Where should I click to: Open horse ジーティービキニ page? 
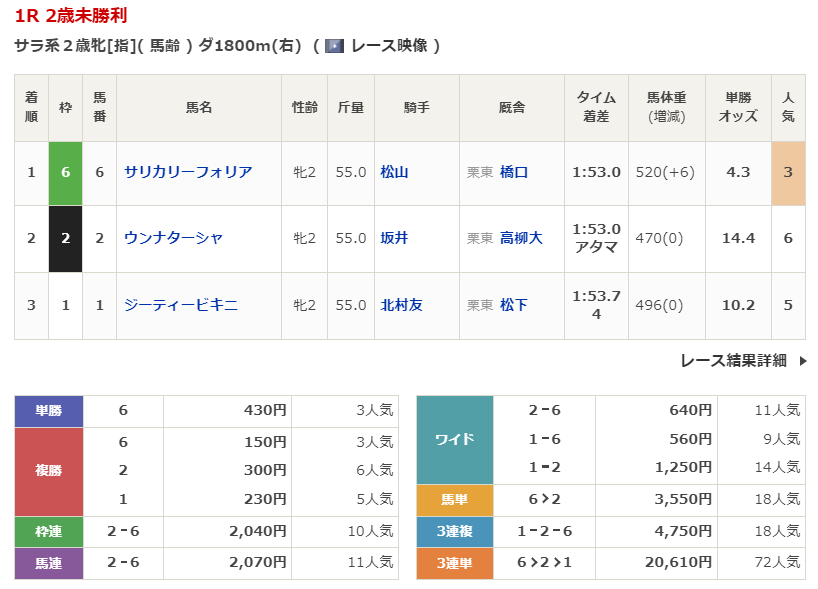pyautogui.click(x=181, y=305)
